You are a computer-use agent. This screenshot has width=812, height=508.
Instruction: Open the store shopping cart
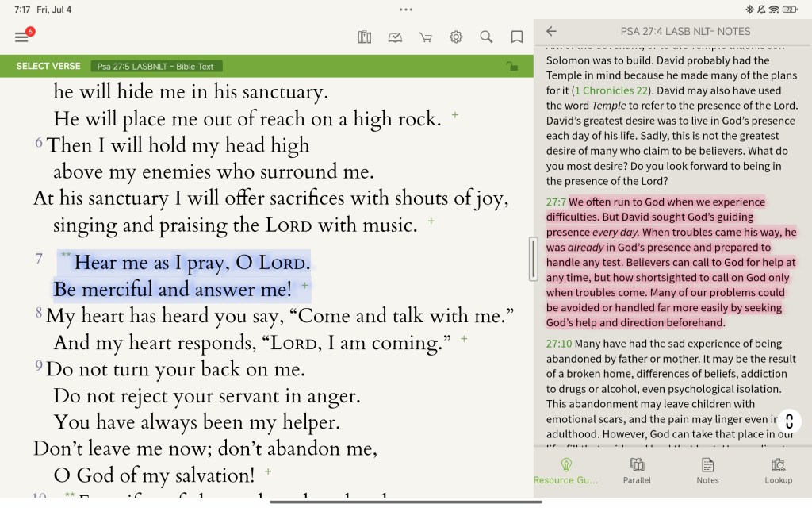tap(426, 37)
